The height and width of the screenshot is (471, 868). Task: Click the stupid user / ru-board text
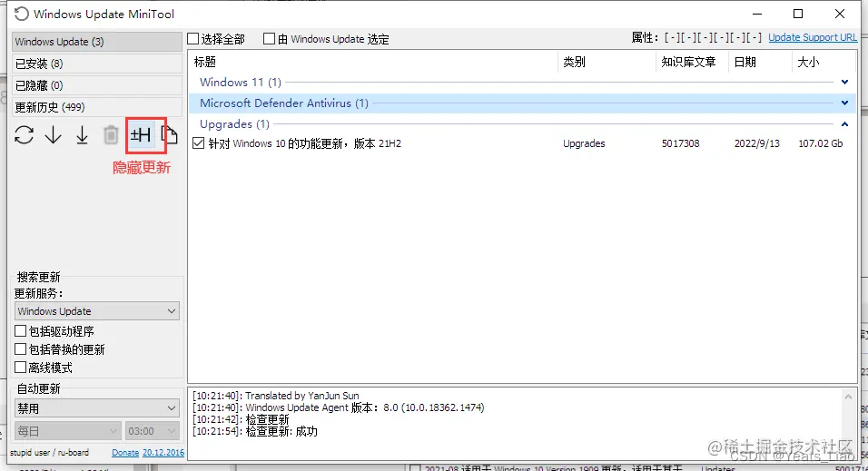(49, 452)
